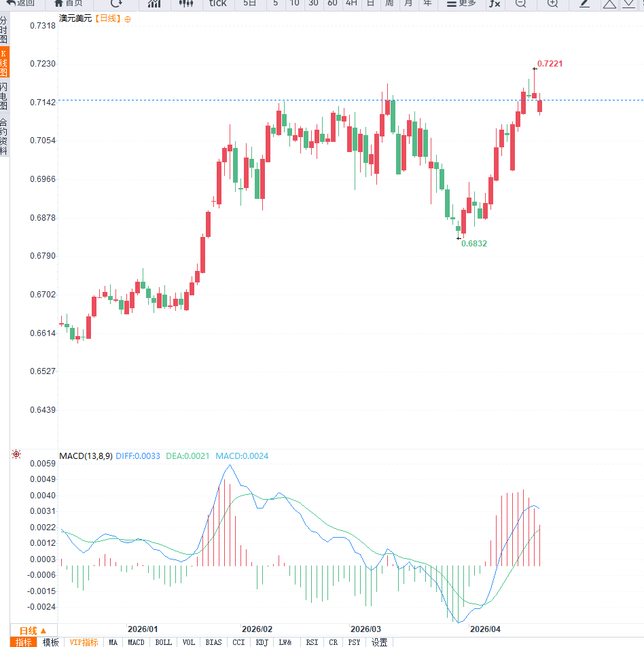Select the BOLL indicator
The image size is (644, 647).
pos(163,642)
